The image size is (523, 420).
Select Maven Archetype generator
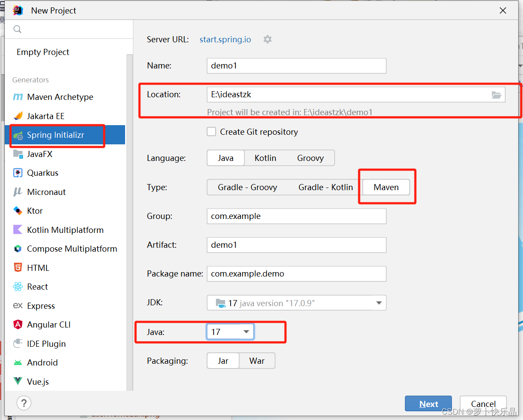point(60,97)
